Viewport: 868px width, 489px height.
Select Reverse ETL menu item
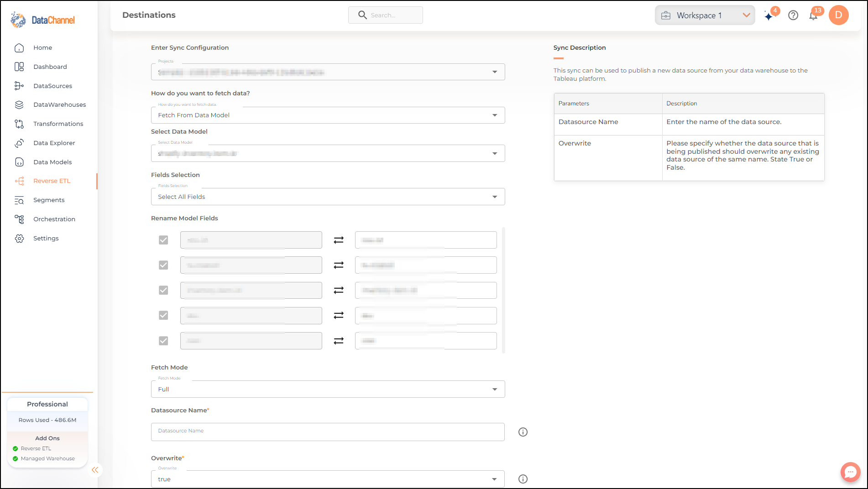52,181
